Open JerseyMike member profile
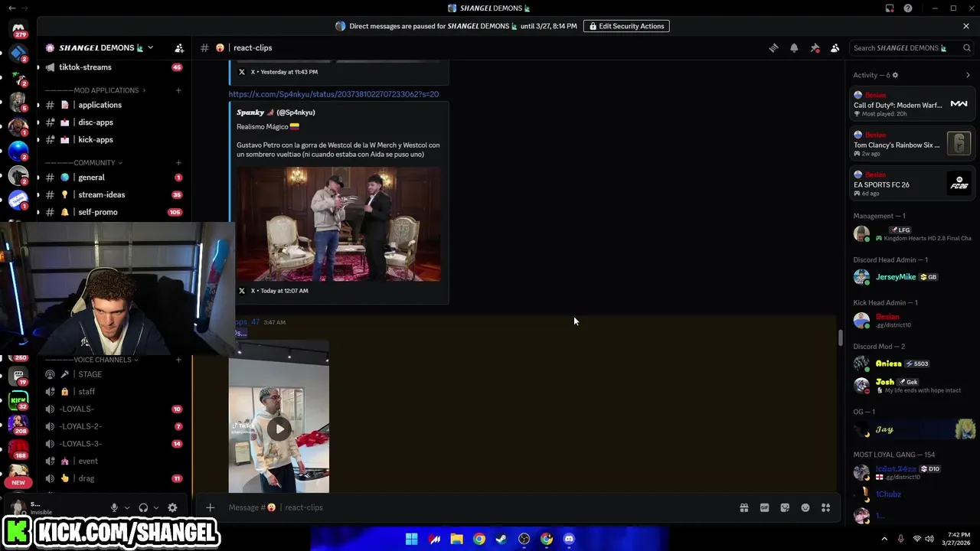This screenshot has height=551, width=980. 912,277
